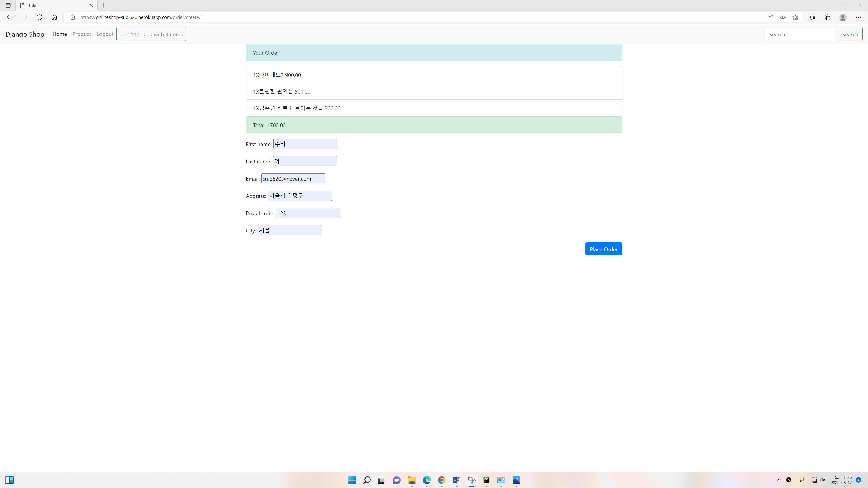Open Word from the taskbar

pos(456,480)
